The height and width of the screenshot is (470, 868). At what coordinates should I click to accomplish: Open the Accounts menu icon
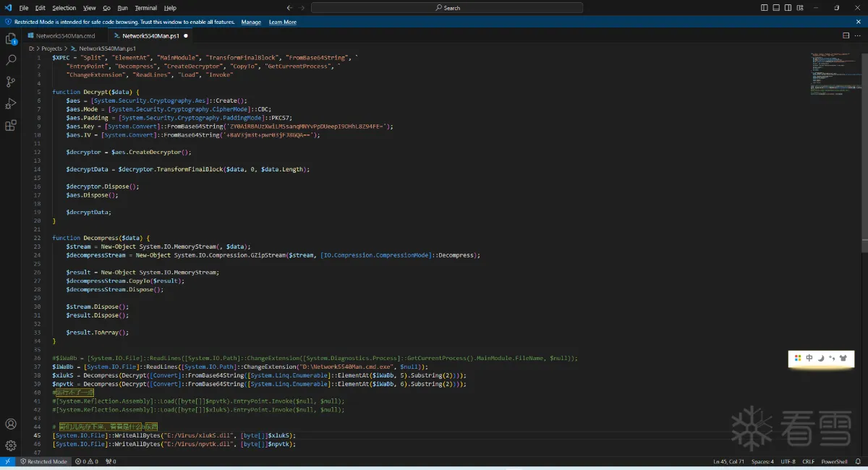(11, 424)
